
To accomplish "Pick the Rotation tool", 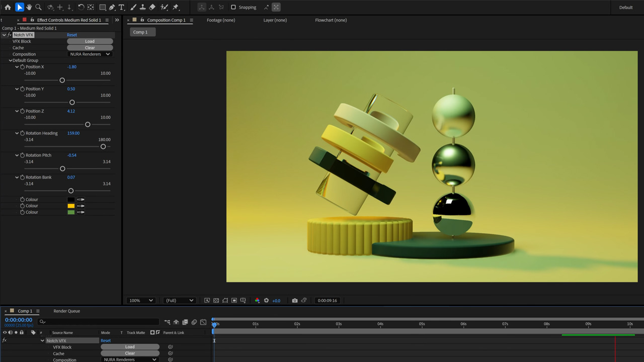I will pos(81,7).
